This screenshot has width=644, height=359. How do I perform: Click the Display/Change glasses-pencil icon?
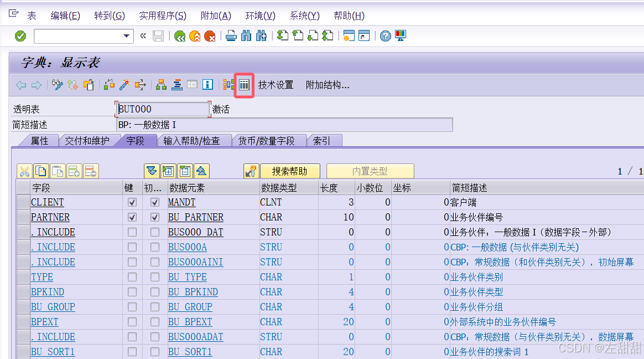[57, 85]
